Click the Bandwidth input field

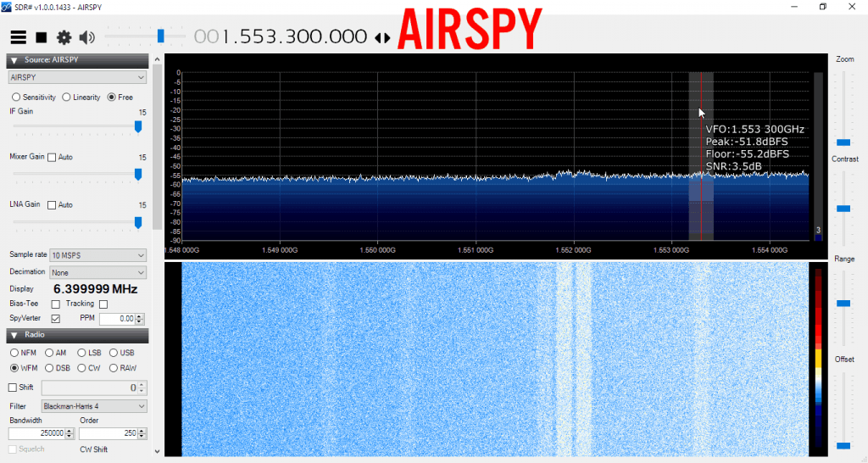pyautogui.click(x=42, y=433)
